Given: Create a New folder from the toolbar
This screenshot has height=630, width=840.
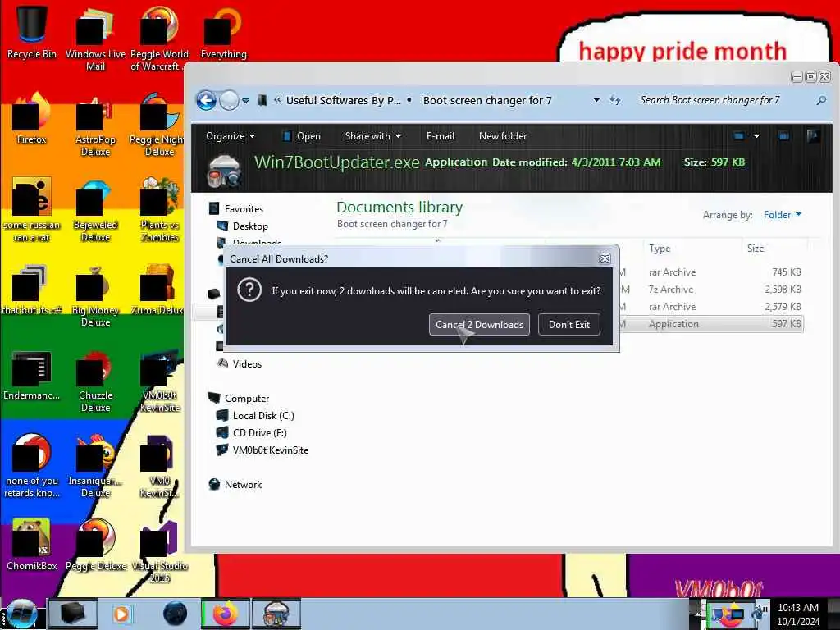Looking at the screenshot, I should [x=503, y=136].
